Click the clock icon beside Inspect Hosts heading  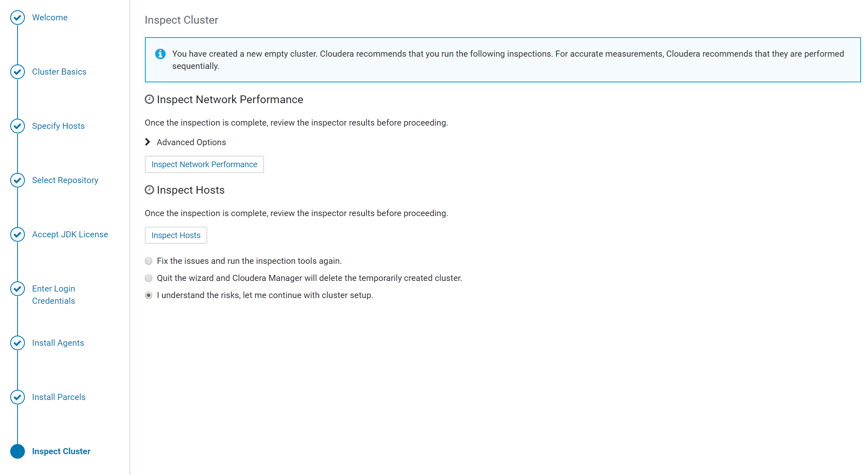(x=149, y=190)
